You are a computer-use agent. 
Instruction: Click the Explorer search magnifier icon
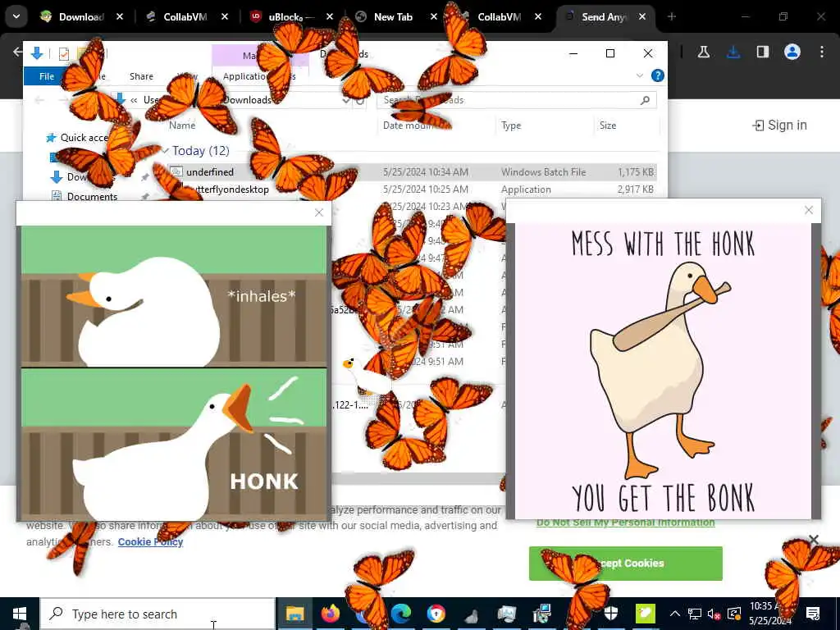[645, 99]
